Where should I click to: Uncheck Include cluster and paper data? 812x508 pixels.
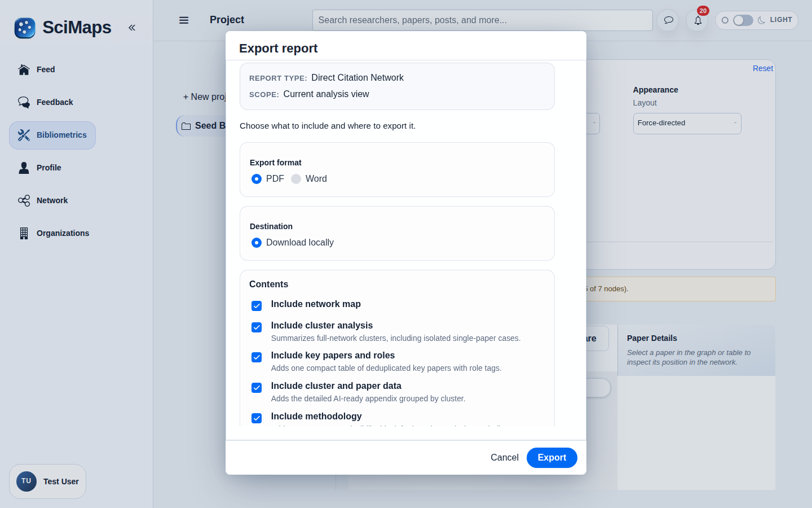click(257, 388)
